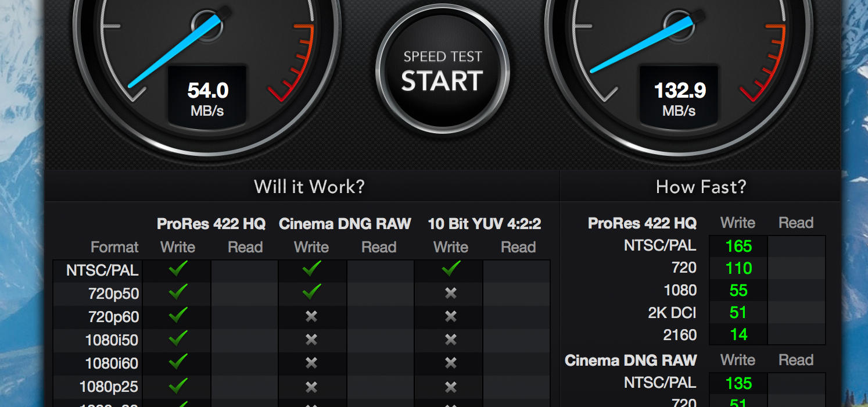868x407 pixels.
Task: Click the 165 write value for ProRes NTSC/PAL
Action: tap(738, 247)
